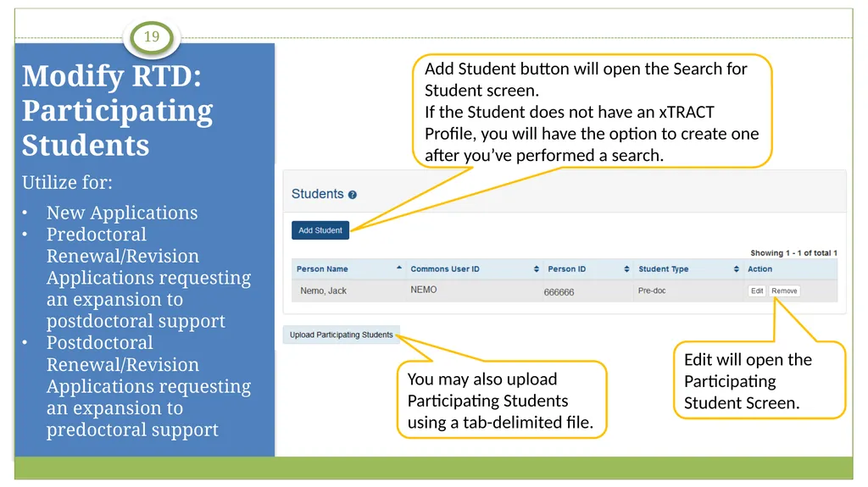
Task: Select the name cell 'Nemo, Jack'
Action: pos(323,291)
